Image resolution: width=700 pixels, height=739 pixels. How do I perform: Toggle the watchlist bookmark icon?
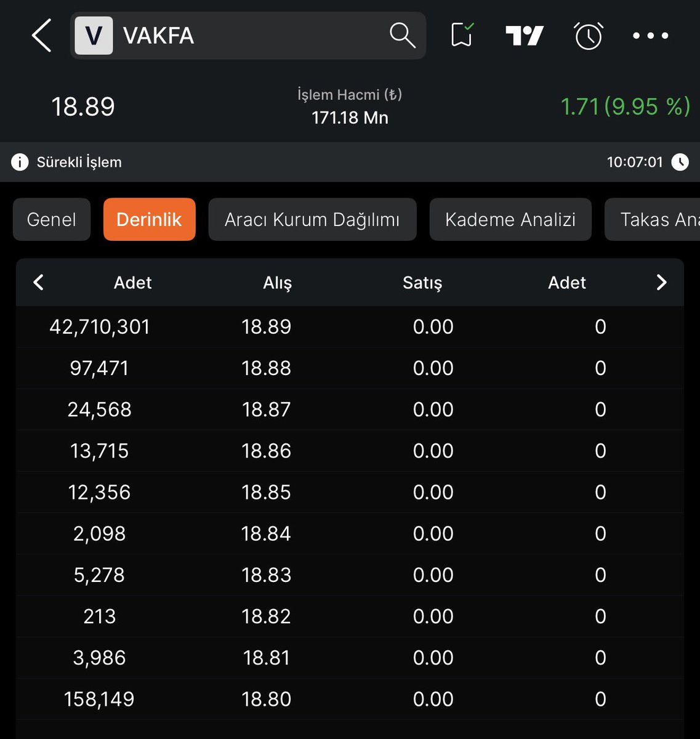pyautogui.click(x=462, y=35)
